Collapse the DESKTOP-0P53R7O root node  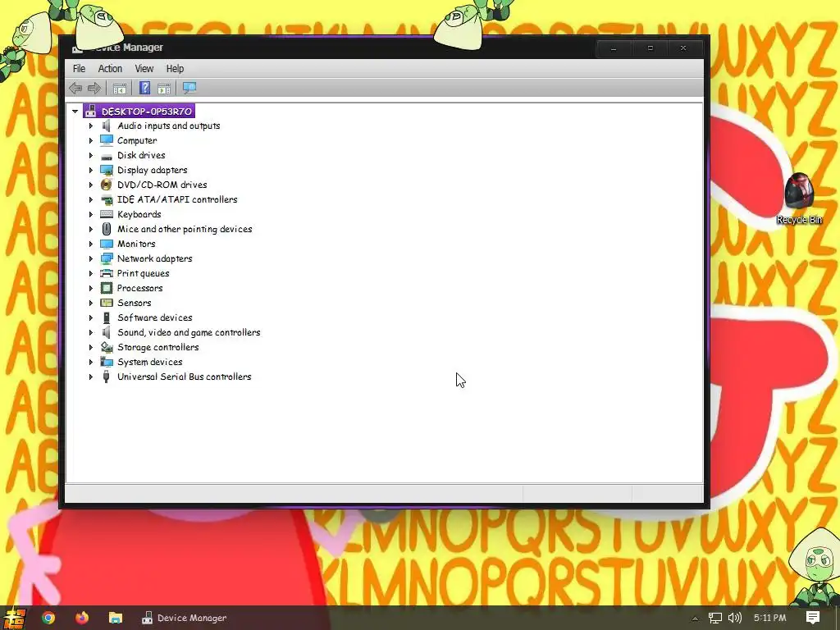[75, 112]
